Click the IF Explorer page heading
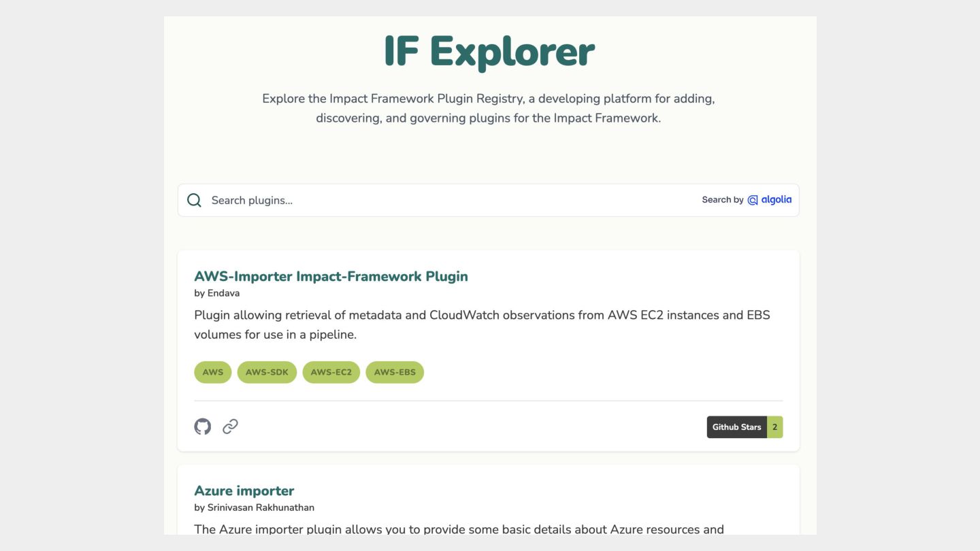 (x=489, y=52)
